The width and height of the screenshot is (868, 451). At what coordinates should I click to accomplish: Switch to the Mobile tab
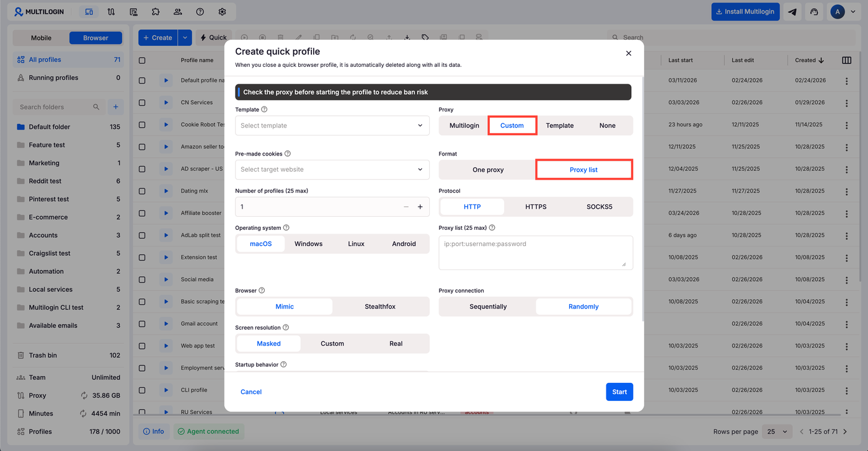pos(42,38)
